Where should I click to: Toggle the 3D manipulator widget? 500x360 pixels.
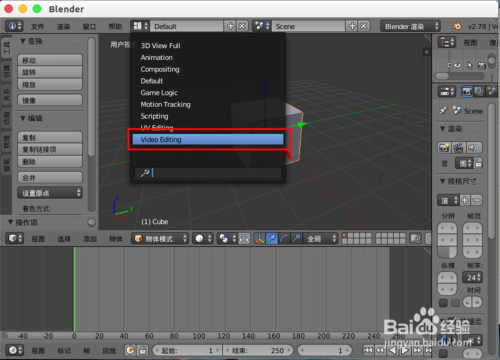259,238
